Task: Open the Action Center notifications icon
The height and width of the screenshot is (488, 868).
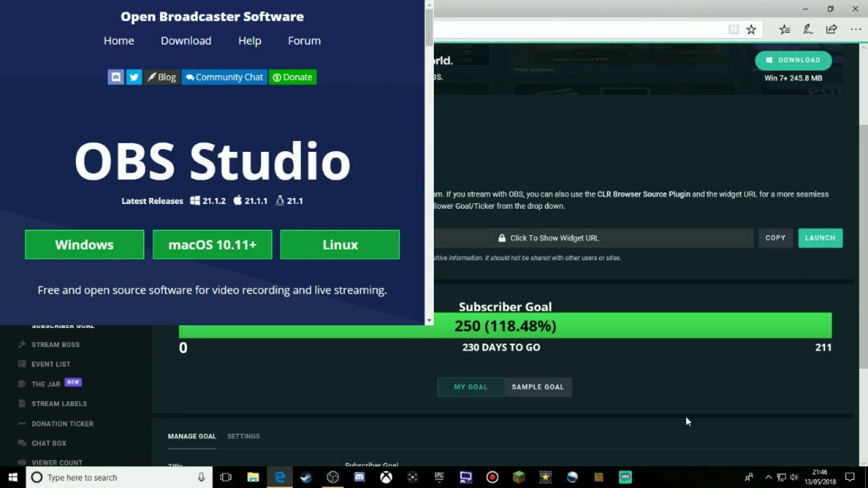Action: click(850, 477)
